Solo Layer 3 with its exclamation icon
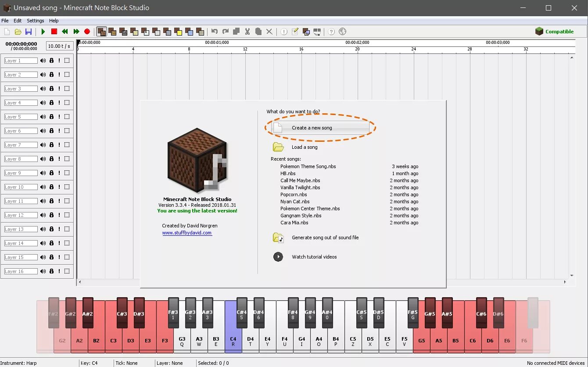Viewport: 588px width, 367px height. pos(59,89)
